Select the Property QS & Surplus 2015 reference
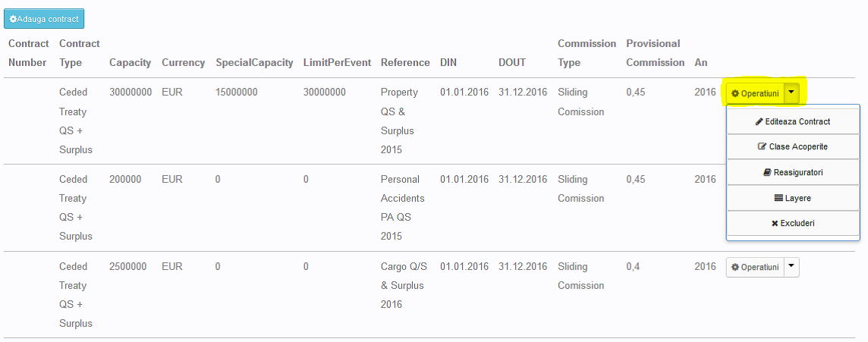 click(x=400, y=121)
